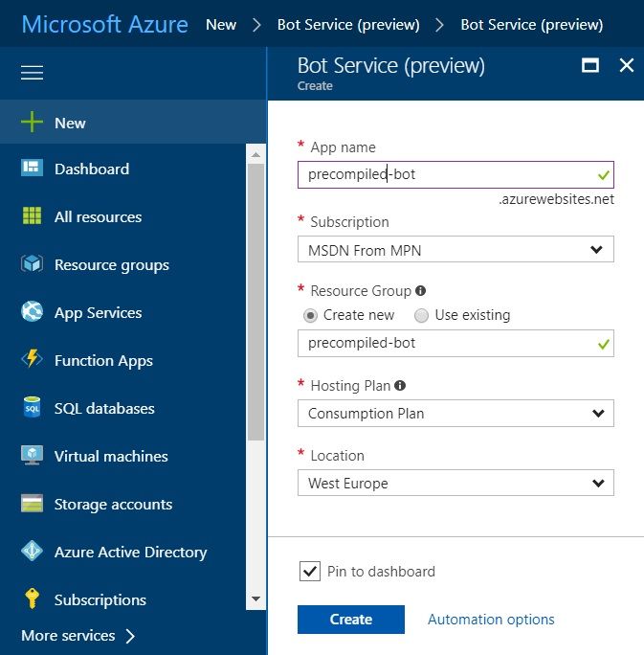Click the All resources grid icon

click(x=33, y=216)
